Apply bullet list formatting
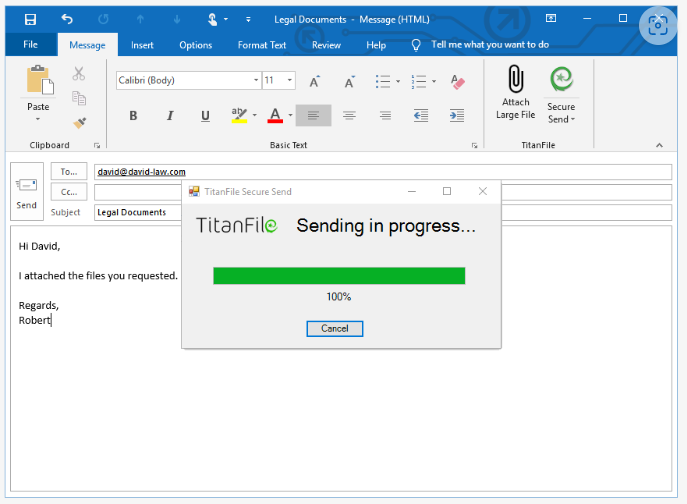Image resolution: width=687 pixels, height=504 pixels. (x=382, y=82)
